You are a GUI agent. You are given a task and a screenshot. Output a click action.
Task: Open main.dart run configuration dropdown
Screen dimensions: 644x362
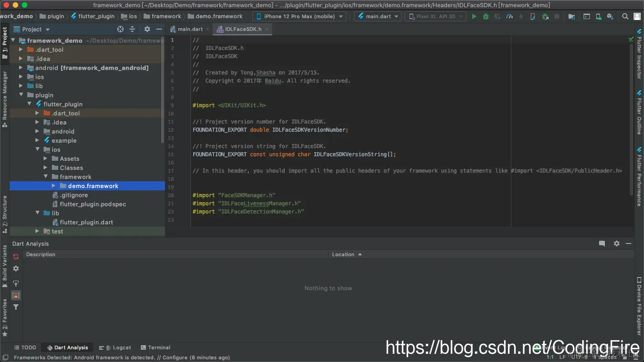point(378,16)
